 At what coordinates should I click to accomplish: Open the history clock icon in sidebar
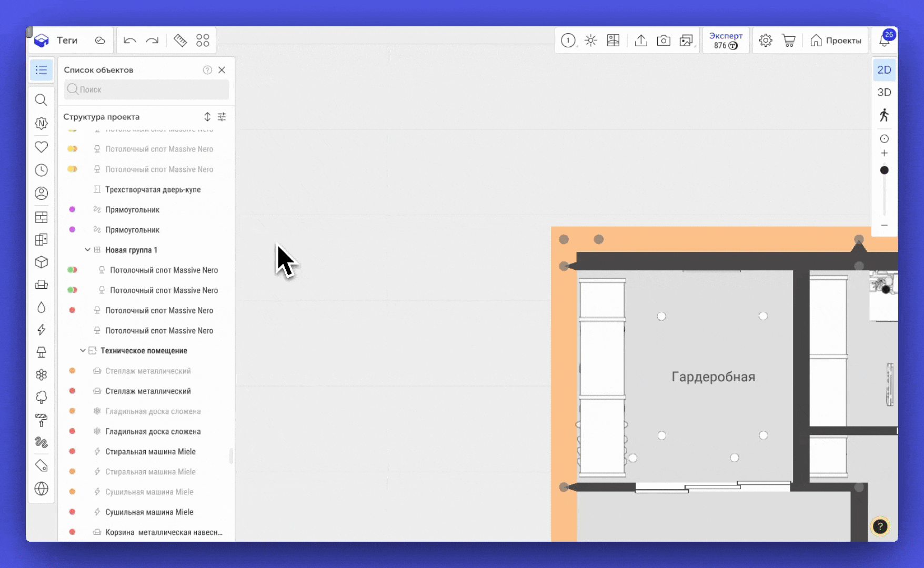tap(41, 170)
